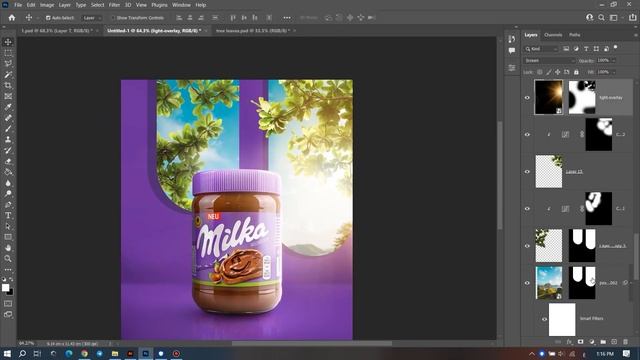This screenshot has height=360, width=640.
Task: Open Layer Style fx menu at panel bottom
Action: (x=569, y=342)
